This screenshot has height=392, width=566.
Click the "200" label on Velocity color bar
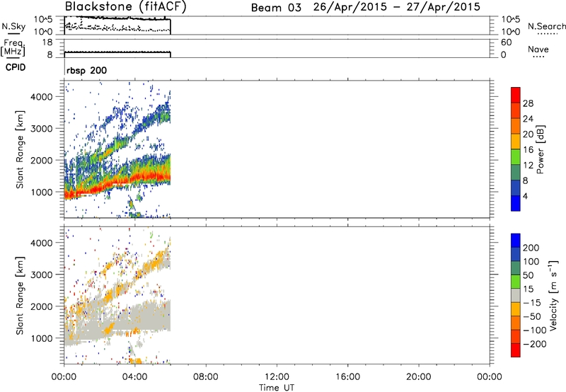(x=531, y=248)
